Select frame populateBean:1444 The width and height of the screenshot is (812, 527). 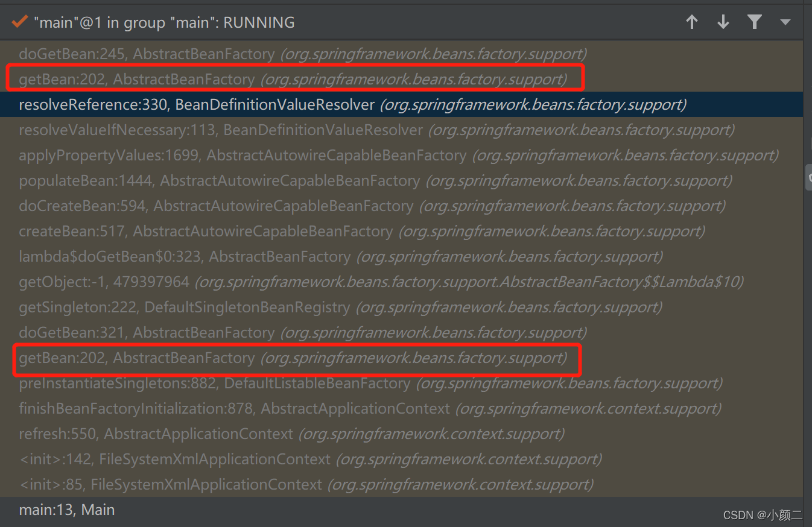click(x=401, y=180)
